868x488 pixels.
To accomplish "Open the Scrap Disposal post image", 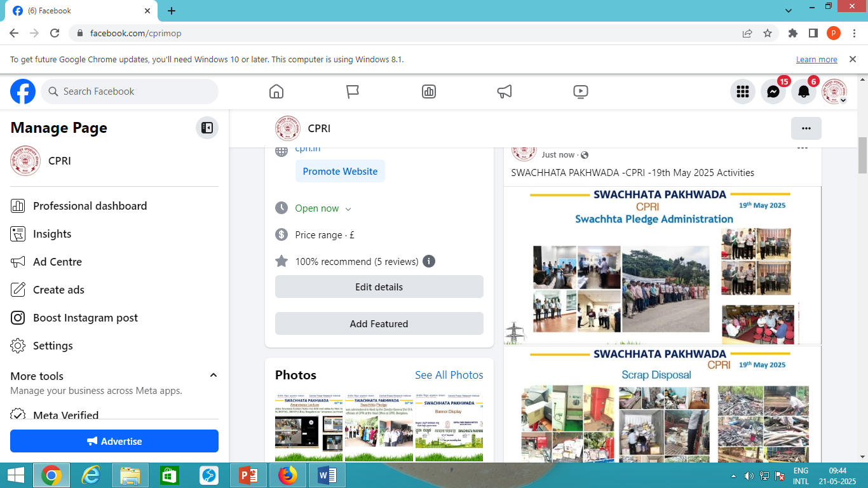I will pyautogui.click(x=663, y=404).
